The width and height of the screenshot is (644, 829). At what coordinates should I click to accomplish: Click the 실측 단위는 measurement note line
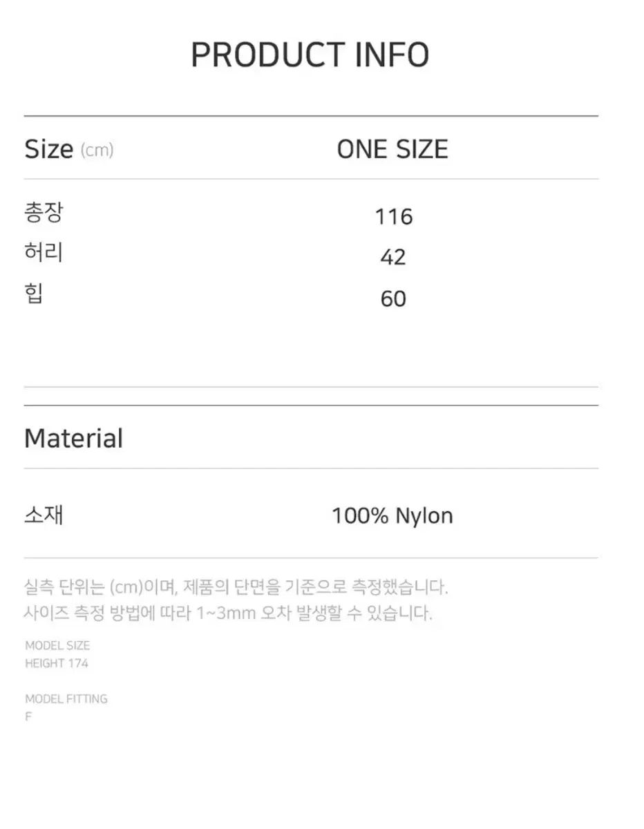[x=236, y=588]
